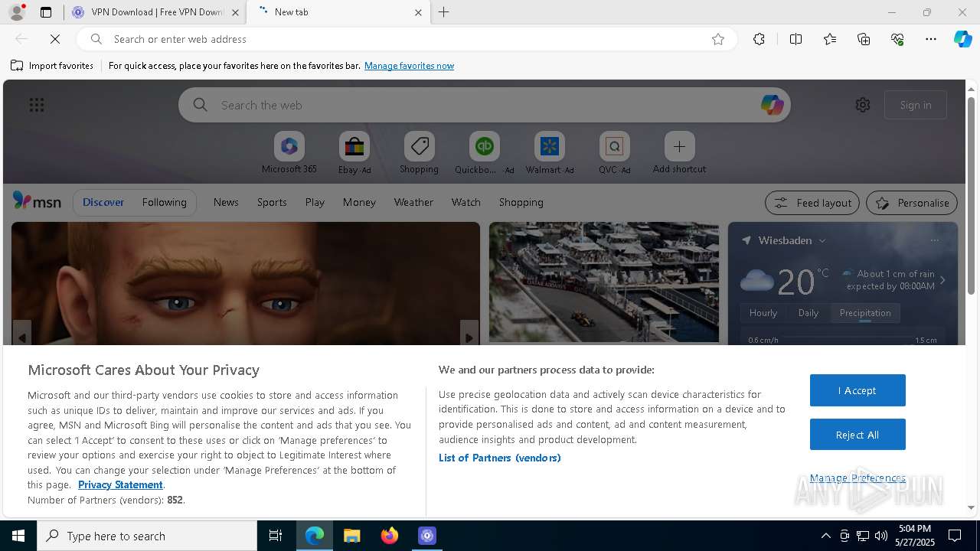Open page settings gear icon
The width and height of the screenshot is (980, 551).
pyautogui.click(x=863, y=105)
